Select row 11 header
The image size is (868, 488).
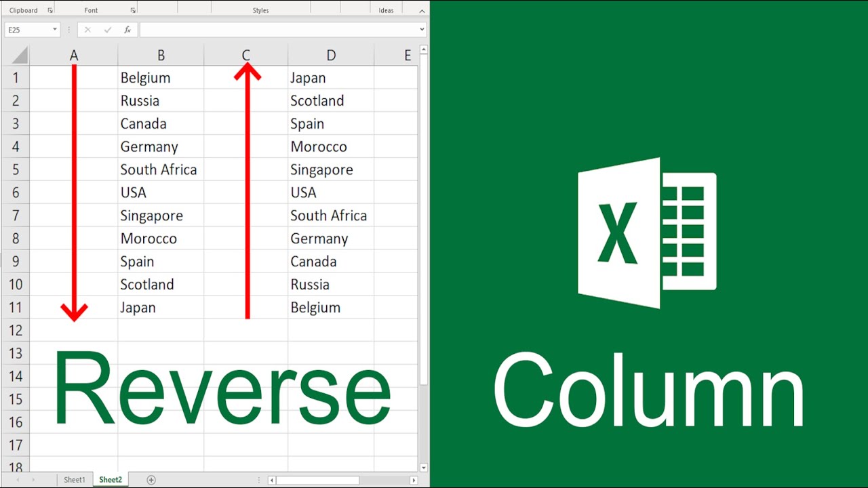click(16, 307)
